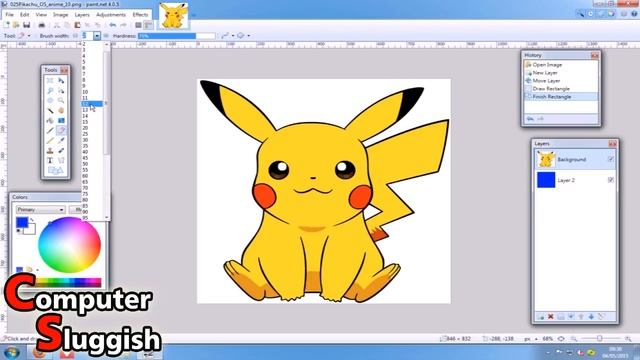Select the Zoom magnifier tool

pyautogui.click(x=61, y=100)
